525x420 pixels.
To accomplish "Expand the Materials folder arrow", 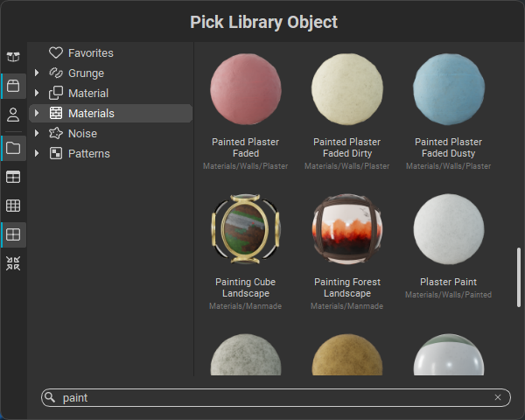I will point(37,113).
